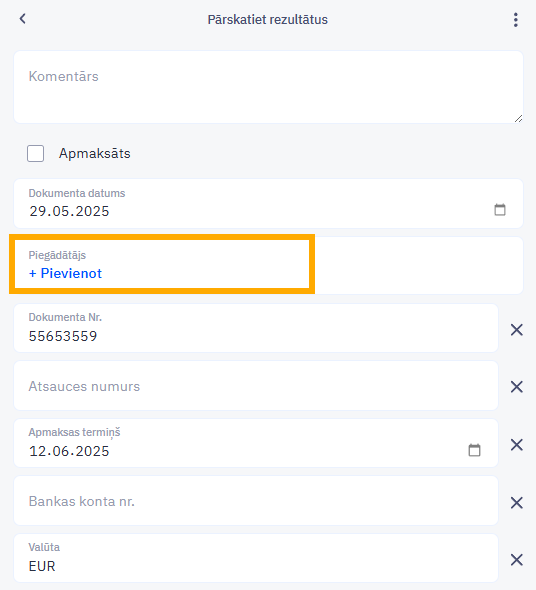Click the + Pievienot supplier link

pos(65,273)
